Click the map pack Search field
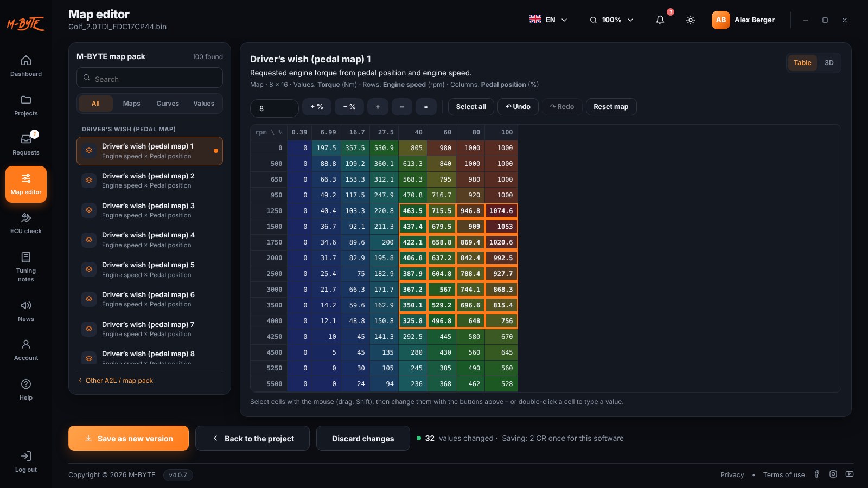Image resolution: width=868 pixels, height=488 pixels. pyautogui.click(x=150, y=78)
